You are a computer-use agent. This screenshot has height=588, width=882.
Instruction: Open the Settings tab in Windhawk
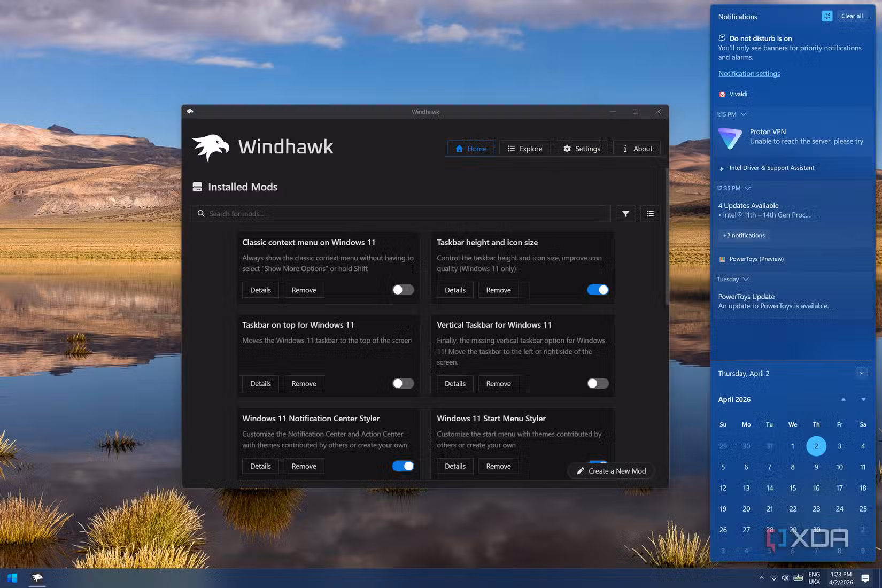(582, 149)
